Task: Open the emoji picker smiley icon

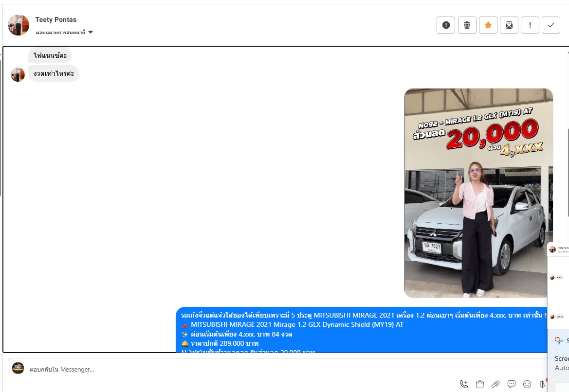Action: pyautogui.click(x=527, y=384)
